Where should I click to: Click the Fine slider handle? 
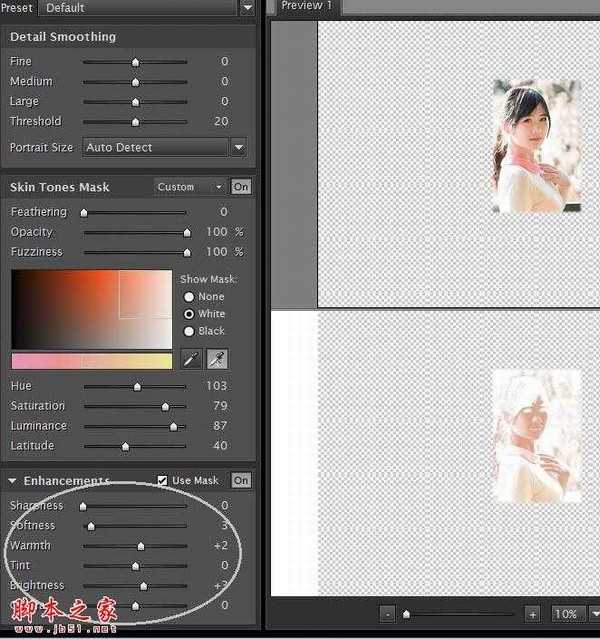(135, 62)
